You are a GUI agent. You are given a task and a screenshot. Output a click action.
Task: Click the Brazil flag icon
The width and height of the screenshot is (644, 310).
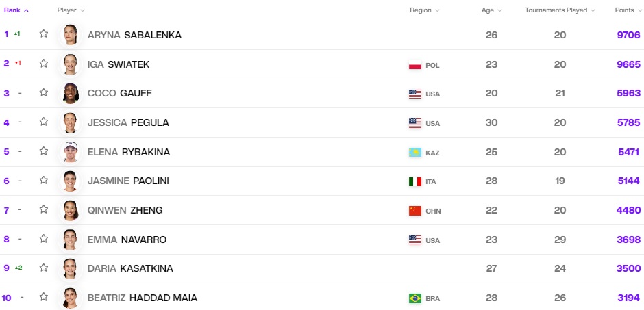coord(414,298)
